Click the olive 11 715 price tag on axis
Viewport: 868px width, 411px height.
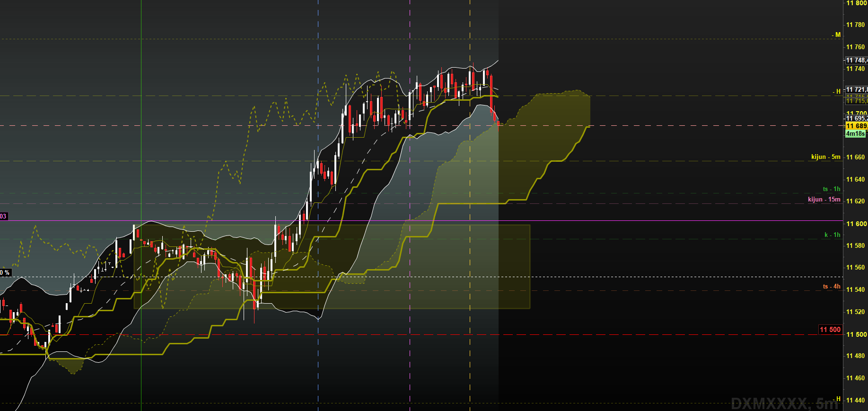point(857,101)
